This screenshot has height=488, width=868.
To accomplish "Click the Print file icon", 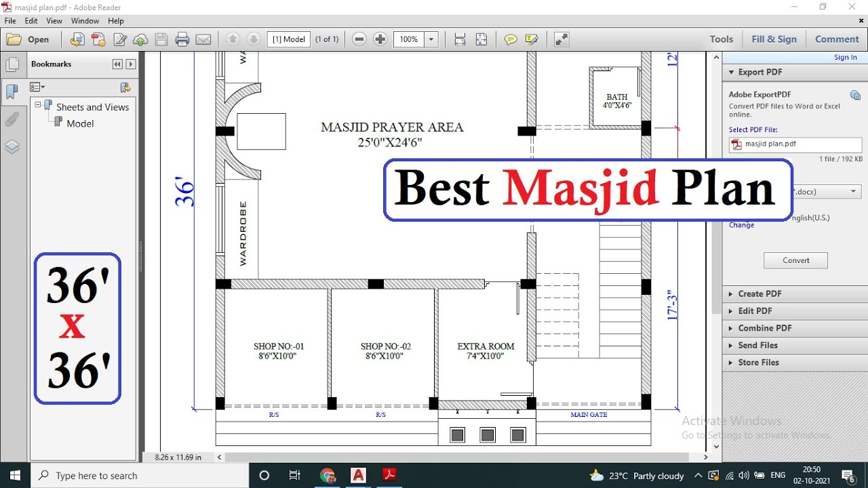I will pos(182,39).
